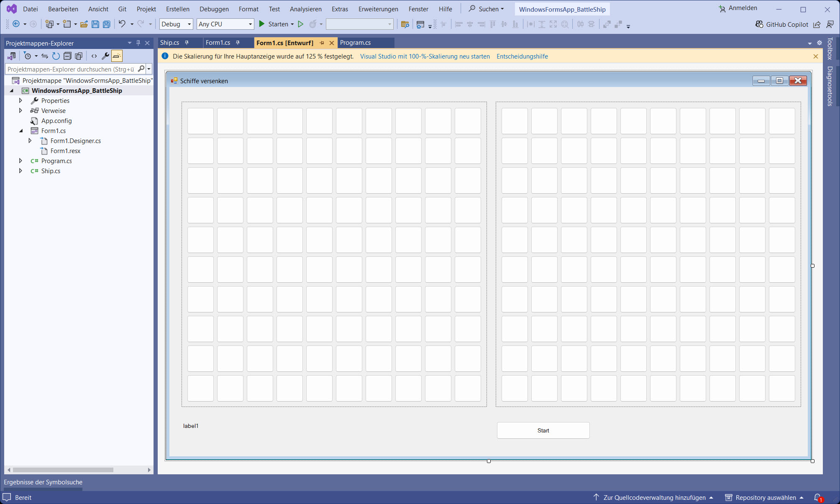Click the tab settings gear icon
Screen dimensions: 840x504
(x=820, y=43)
